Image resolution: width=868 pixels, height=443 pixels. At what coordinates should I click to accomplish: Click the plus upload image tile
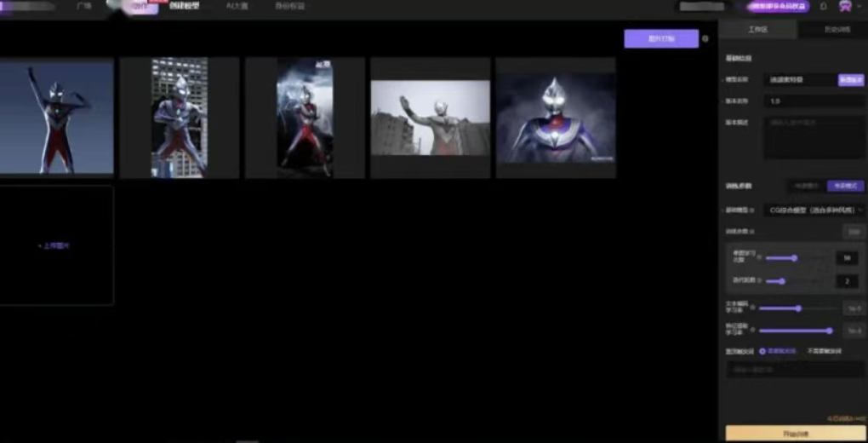[55, 245]
